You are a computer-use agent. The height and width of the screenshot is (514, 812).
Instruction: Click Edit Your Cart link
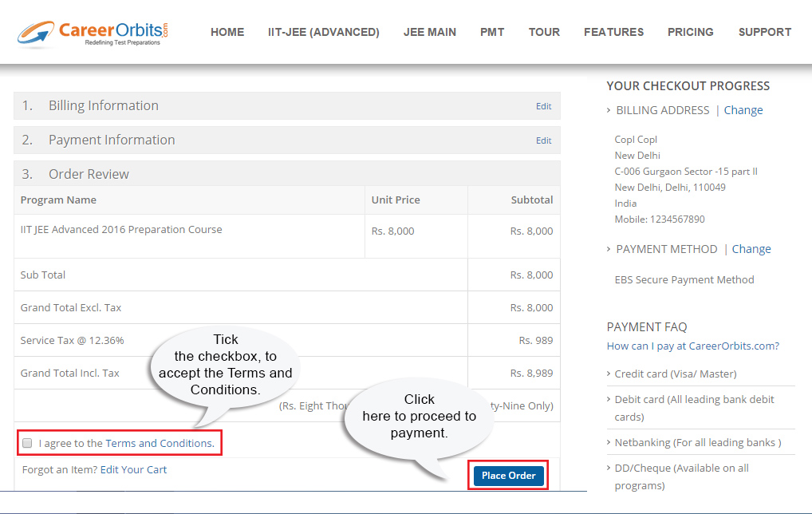tap(134, 469)
